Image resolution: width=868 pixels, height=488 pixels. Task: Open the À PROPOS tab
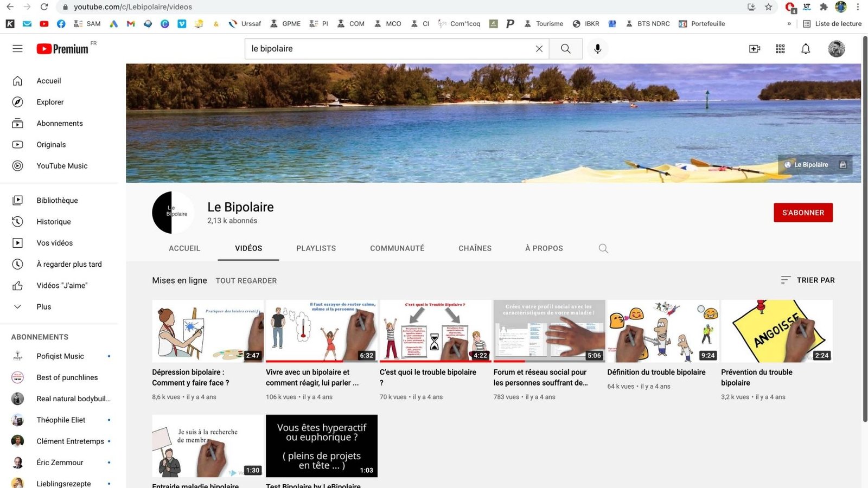click(x=544, y=248)
